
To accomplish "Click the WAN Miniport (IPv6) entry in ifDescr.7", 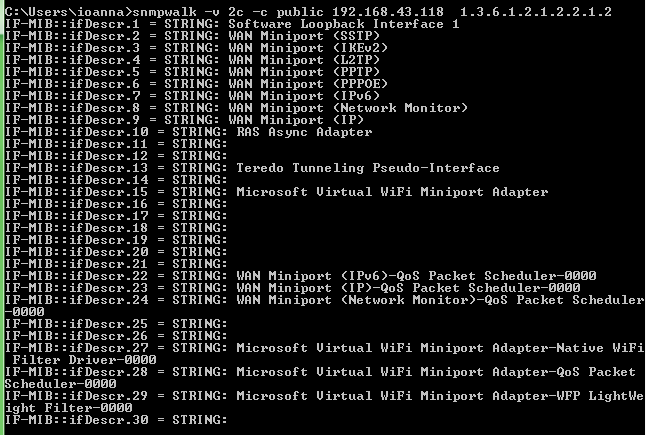I will tap(304, 96).
